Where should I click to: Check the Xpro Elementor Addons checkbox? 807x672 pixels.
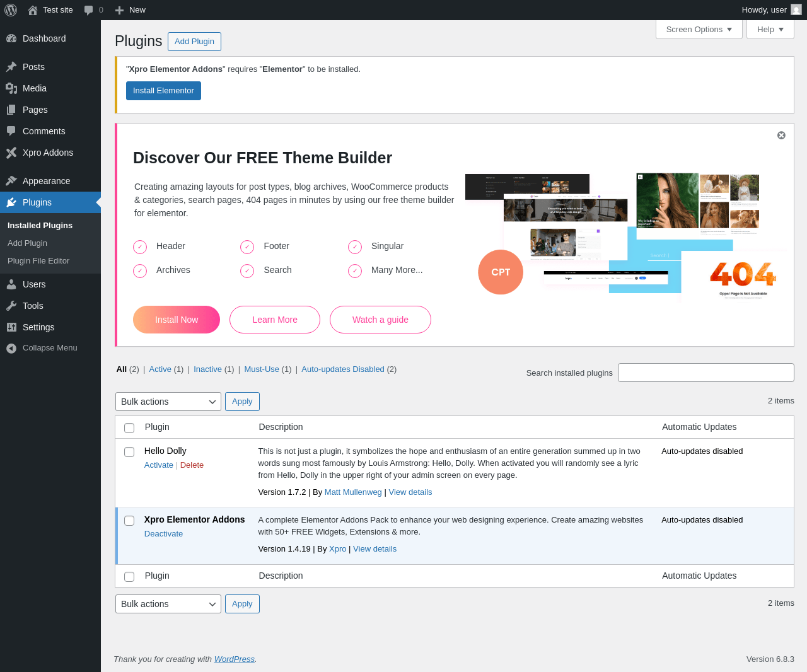click(x=129, y=521)
